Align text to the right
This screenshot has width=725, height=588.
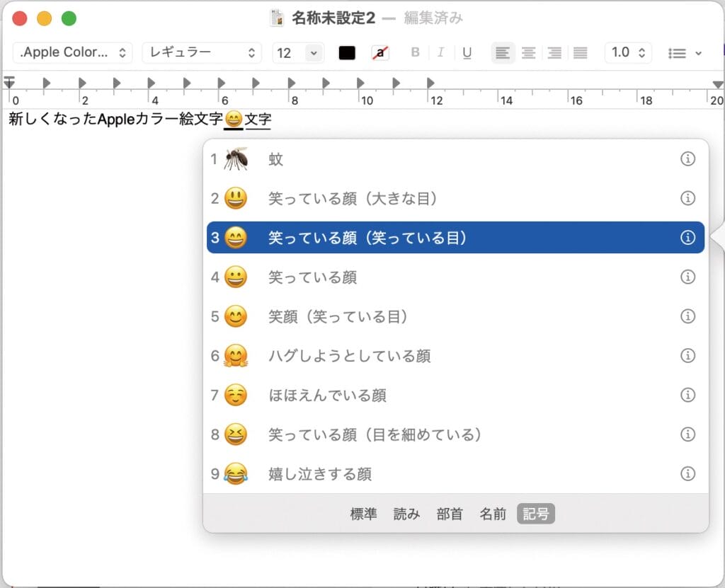pyautogui.click(x=554, y=52)
